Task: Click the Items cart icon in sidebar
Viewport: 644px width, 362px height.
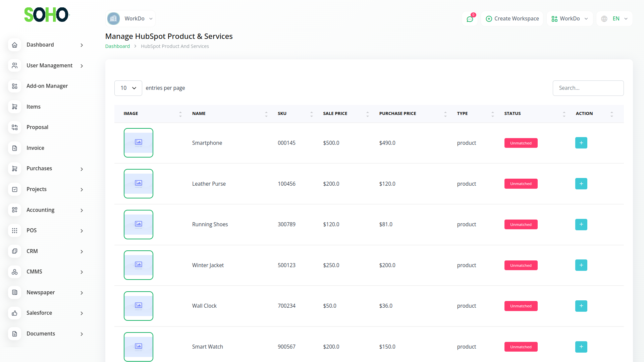Action: [14, 107]
